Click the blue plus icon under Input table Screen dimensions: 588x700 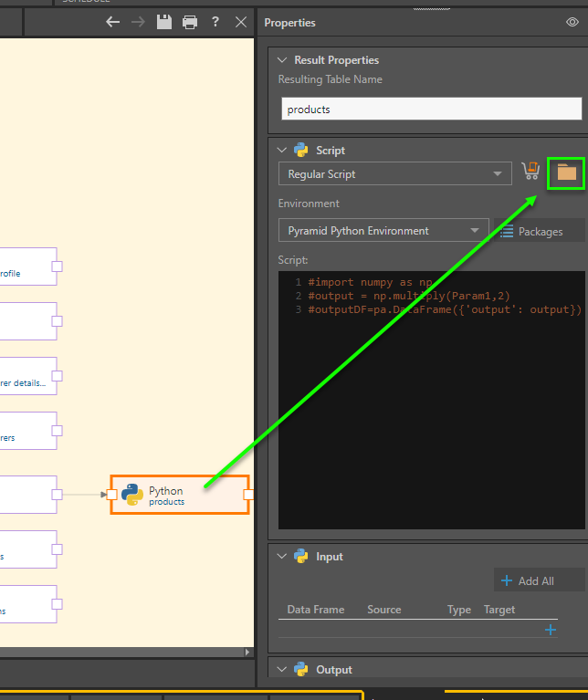click(x=550, y=630)
